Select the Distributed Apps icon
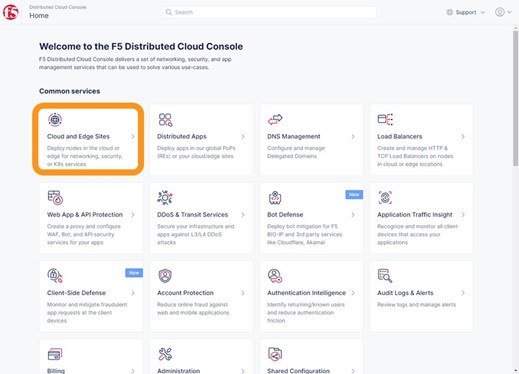 (165, 120)
